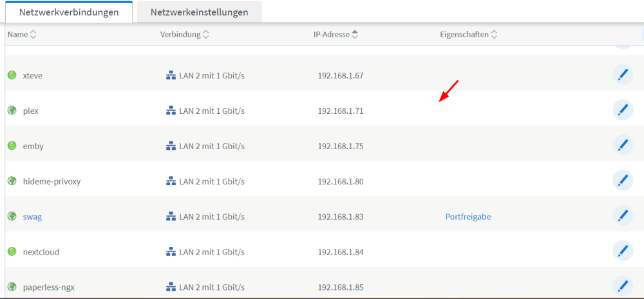Screen dimensions: 644x299
Task: Click the LAN icon in the plex row
Action: pyautogui.click(x=171, y=111)
